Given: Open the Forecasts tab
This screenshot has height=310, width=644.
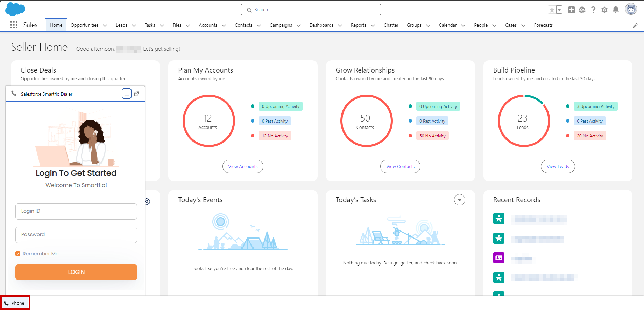Looking at the screenshot, I should [543, 25].
